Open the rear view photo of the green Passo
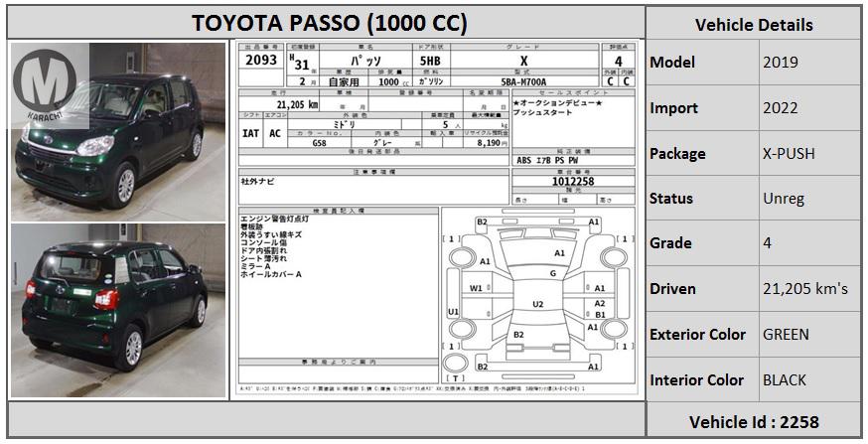868x444 pixels. [118, 310]
